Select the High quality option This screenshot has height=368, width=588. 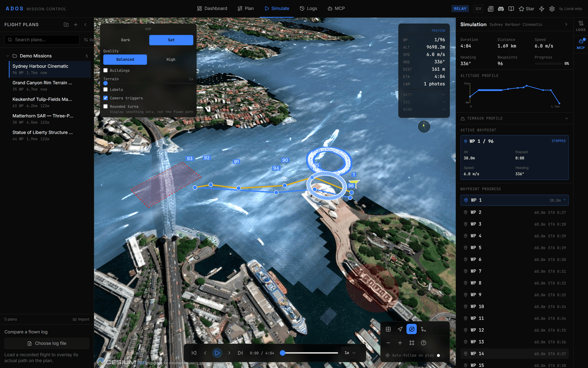click(171, 60)
